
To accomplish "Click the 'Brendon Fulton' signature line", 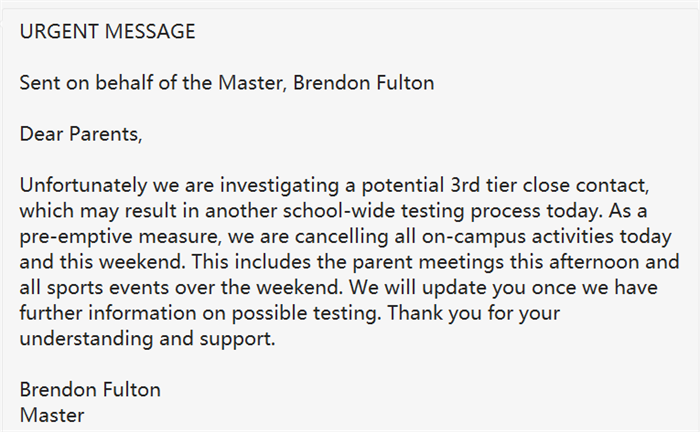I will 90,390.
